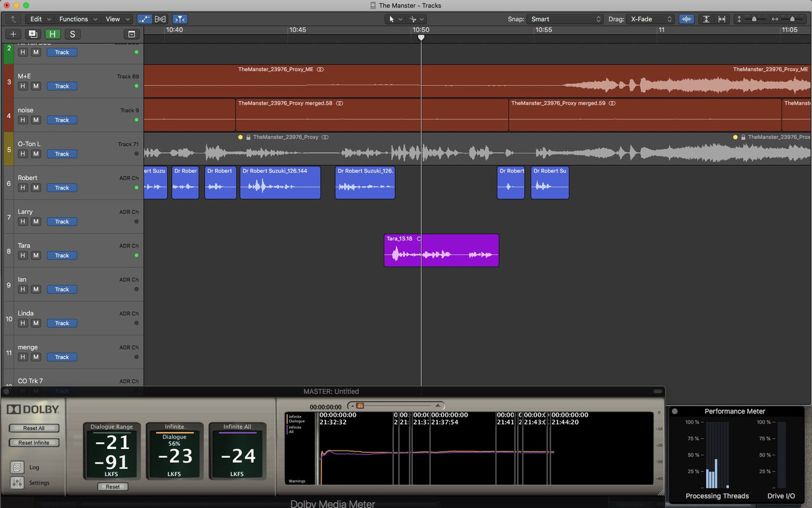Toggle the automation view button
812x508 pixels.
pos(145,19)
